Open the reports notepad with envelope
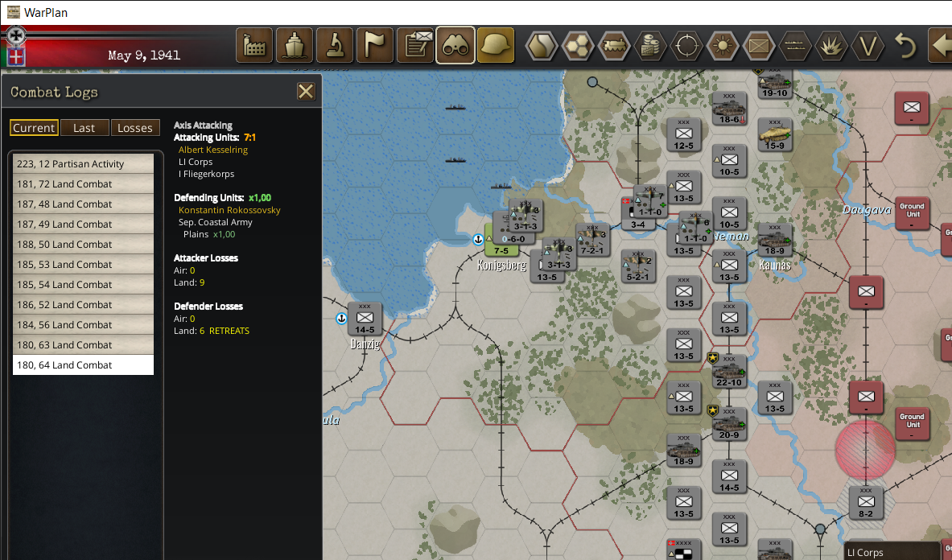The width and height of the screenshot is (952, 560). (x=415, y=46)
